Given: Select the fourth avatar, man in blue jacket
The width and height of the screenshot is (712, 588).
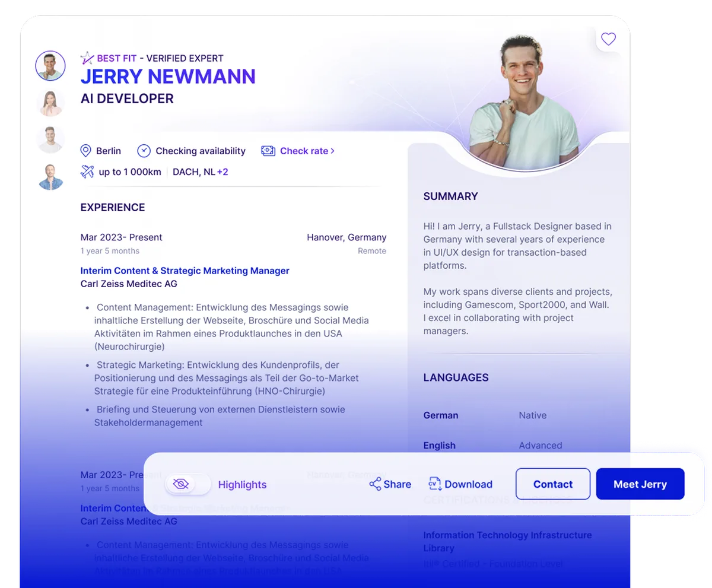Looking at the screenshot, I should coord(50,177).
